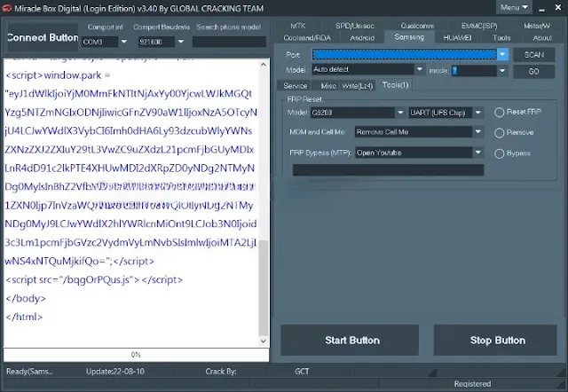This screenshot has height=392, width=568.
Task: Expand the UART (UFS Chip) dropdown
Action: [x=477, y=113]
